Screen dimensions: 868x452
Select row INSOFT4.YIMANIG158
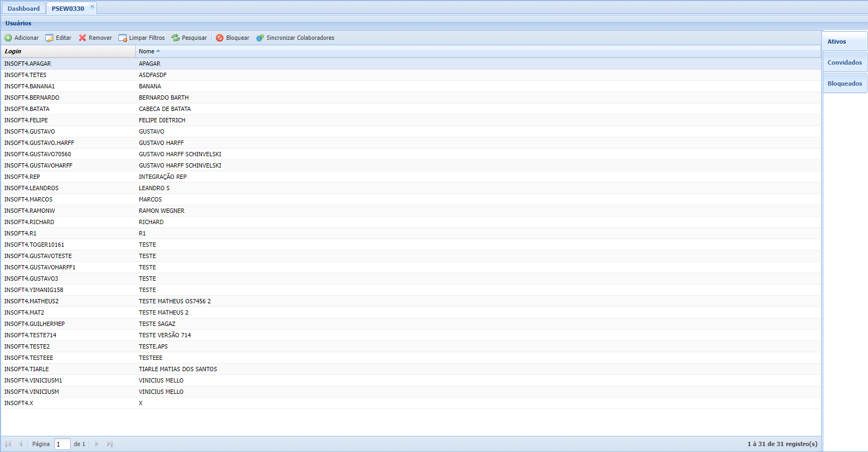pos(411,290)
